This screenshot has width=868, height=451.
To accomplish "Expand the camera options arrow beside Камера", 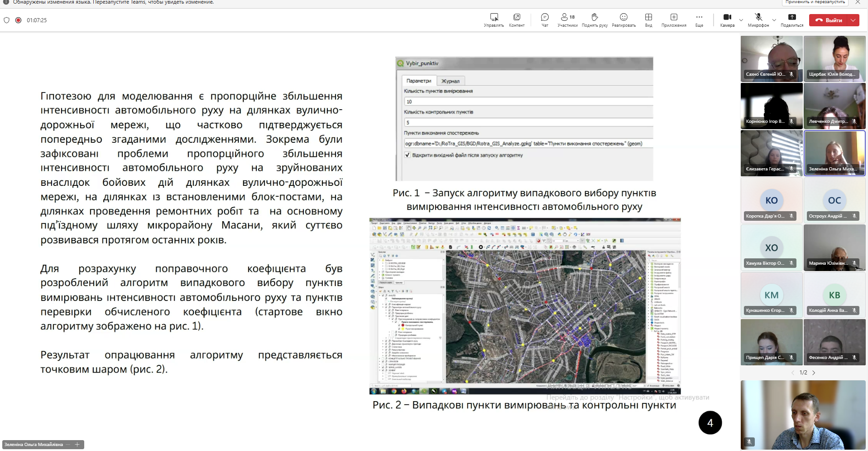I will point(741,20).
